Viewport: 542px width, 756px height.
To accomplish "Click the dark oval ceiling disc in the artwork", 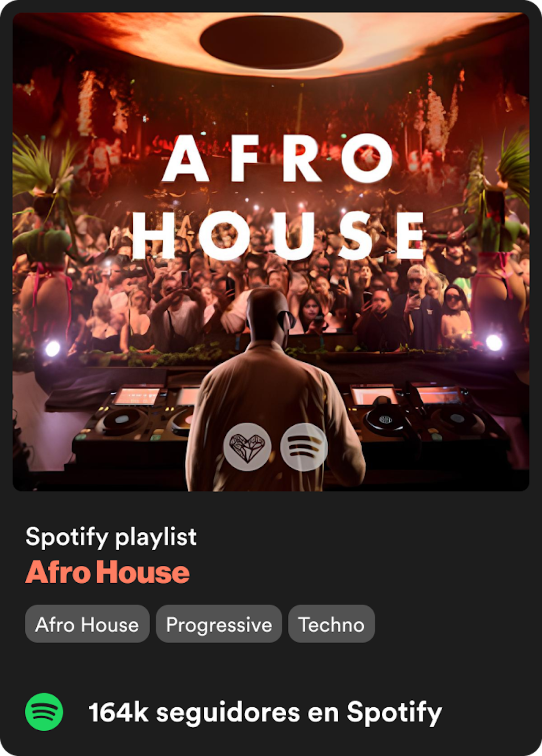I will pos(271,42).
